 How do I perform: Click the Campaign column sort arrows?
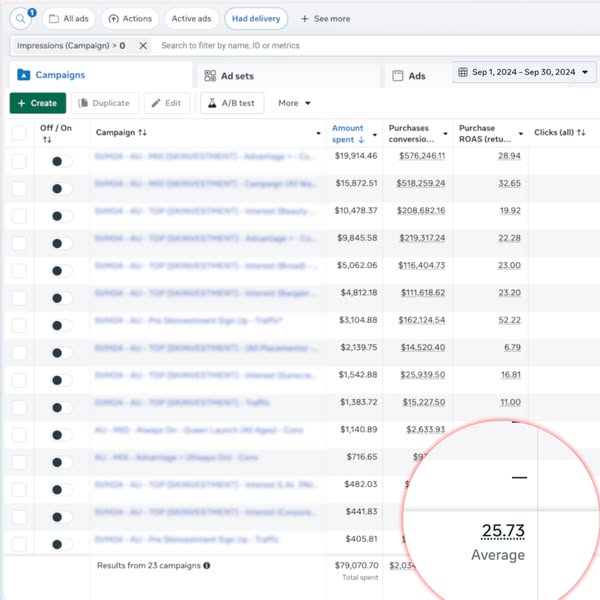pos(142,133)
